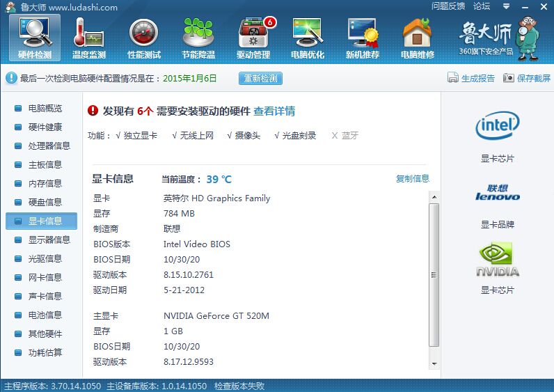
Task: Open the title bar dropdown menu arrow
Action: (x=506, y=6)
